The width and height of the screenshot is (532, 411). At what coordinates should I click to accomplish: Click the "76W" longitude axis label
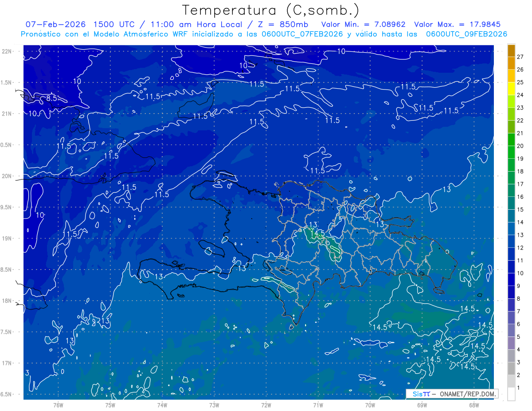point(58,405)
